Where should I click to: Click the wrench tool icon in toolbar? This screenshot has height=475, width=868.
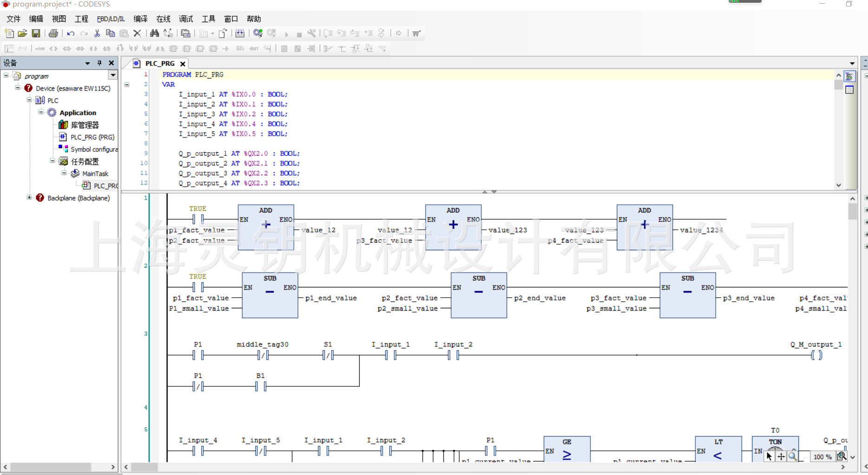pos(311,33)
